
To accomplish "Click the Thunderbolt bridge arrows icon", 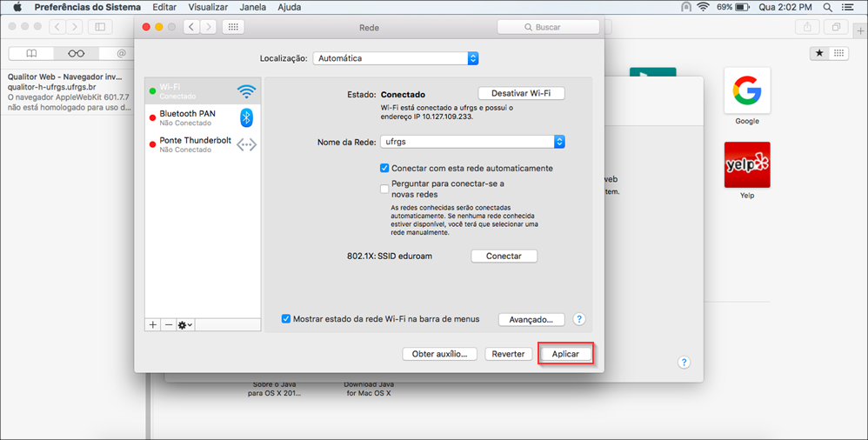I will coord(246,144).
